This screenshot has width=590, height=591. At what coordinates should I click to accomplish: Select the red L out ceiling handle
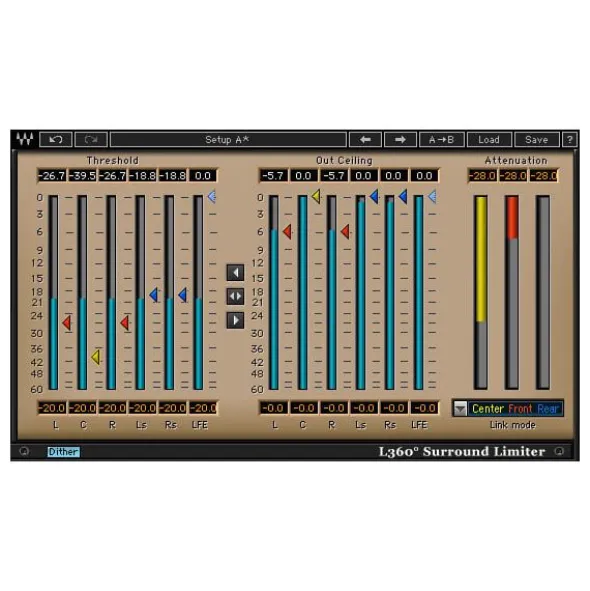click(x=287, y=231)
